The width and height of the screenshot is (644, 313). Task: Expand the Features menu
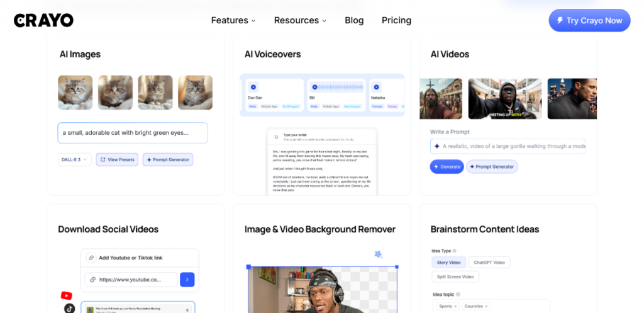(233, 20)
